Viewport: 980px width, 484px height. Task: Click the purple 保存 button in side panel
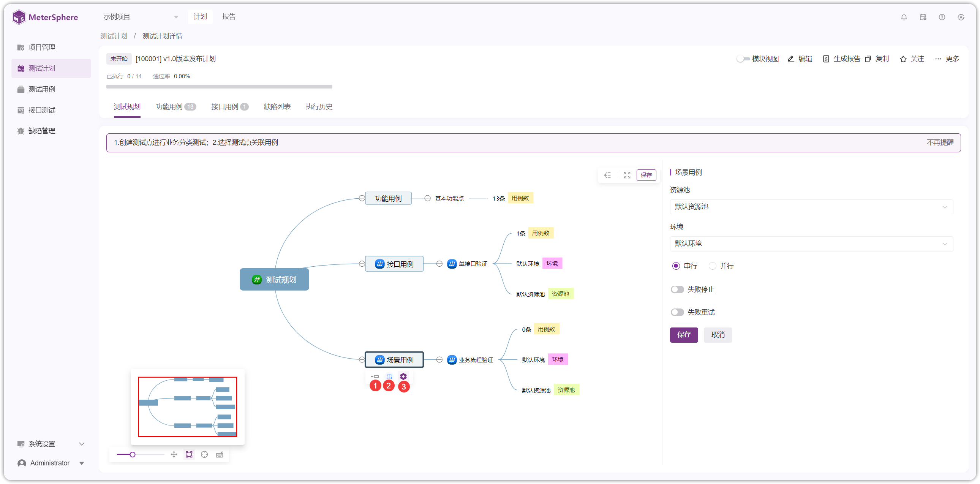tap(684, 335)
